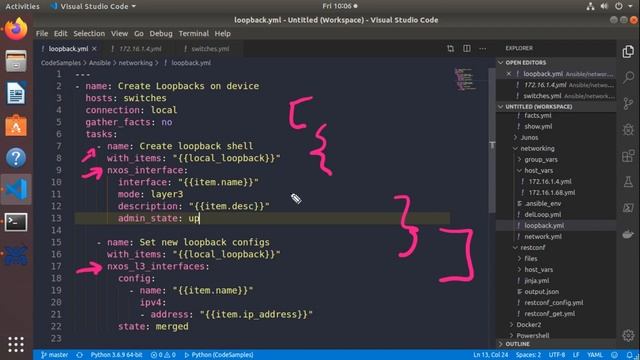
Task: Open the editor More Actions ellipsis
Action: tap(482, 49)
